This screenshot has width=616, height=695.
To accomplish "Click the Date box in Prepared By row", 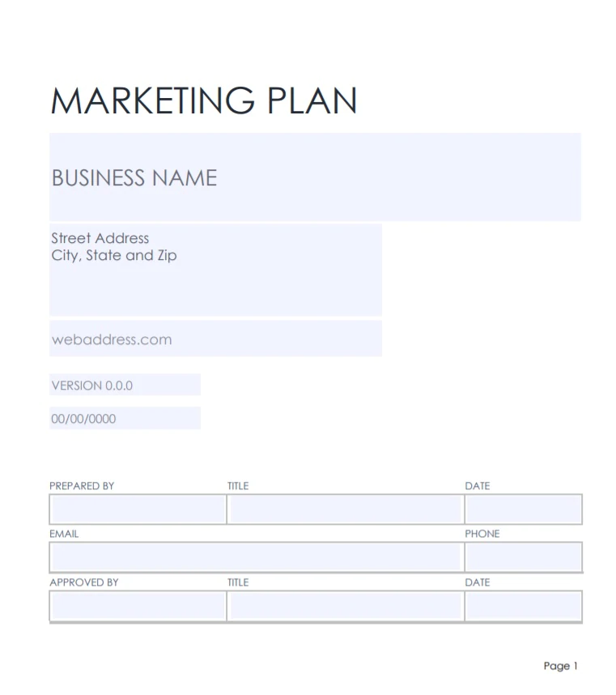I will click(523, 510).
